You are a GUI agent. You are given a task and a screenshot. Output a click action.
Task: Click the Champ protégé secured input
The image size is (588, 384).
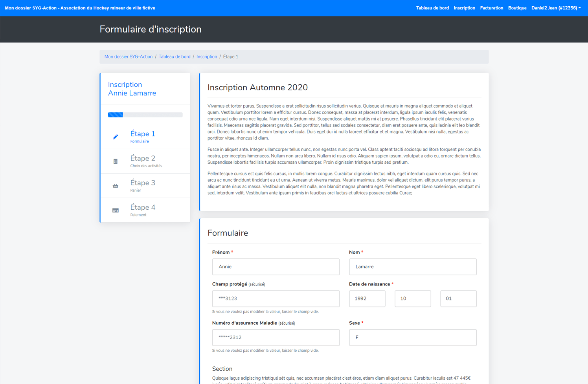point(276,298)
